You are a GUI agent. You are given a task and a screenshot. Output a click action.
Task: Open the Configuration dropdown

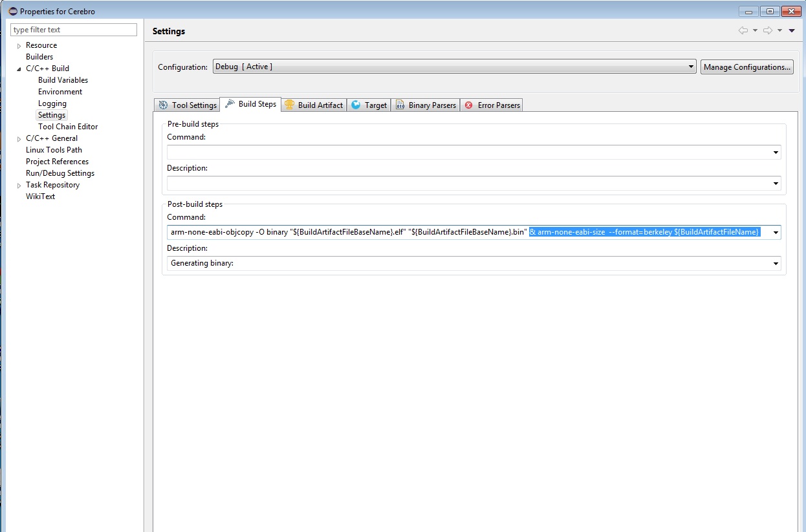click(x=691, y=67)
